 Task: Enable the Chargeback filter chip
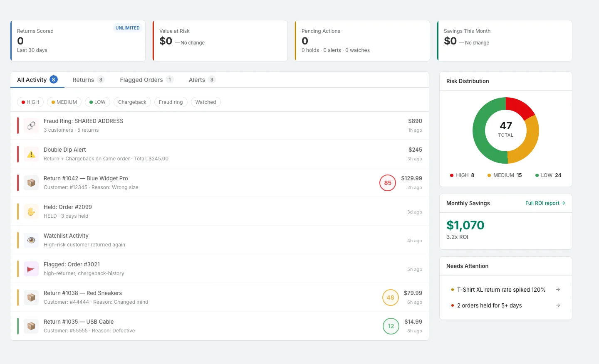[x=132, y=102]
